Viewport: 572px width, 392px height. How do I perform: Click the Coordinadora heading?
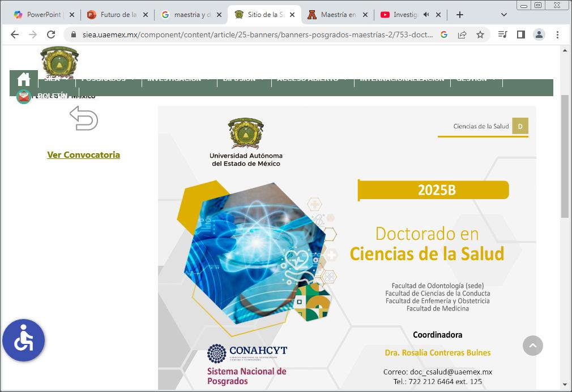(x=437, y=335)
